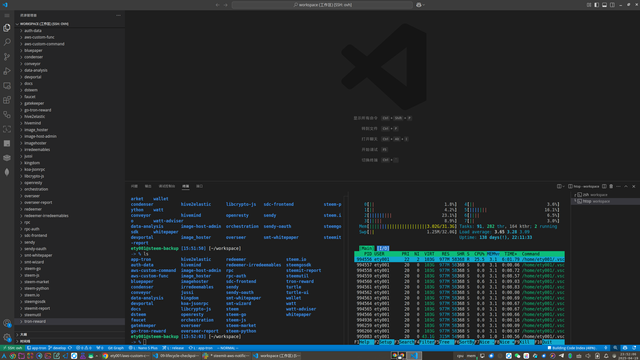Viewport: 640px width, 360px height.
Task: Open the Accounts icon in activity bar
Action: [x=7, y=323]
